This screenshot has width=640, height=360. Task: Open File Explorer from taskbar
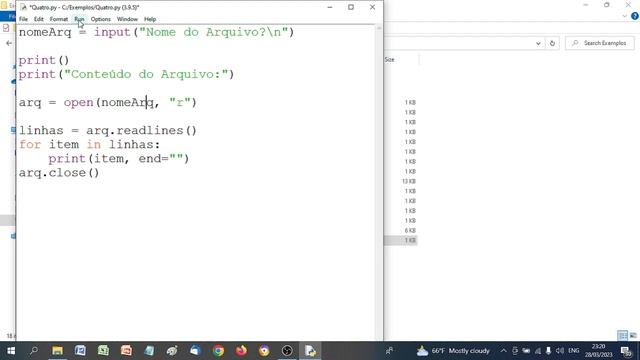tap(57, 351)
